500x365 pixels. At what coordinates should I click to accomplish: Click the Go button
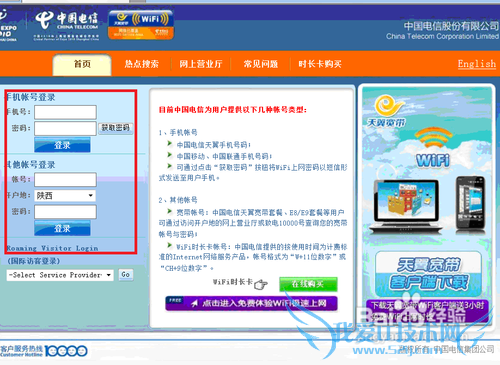(x=126, y=275)
